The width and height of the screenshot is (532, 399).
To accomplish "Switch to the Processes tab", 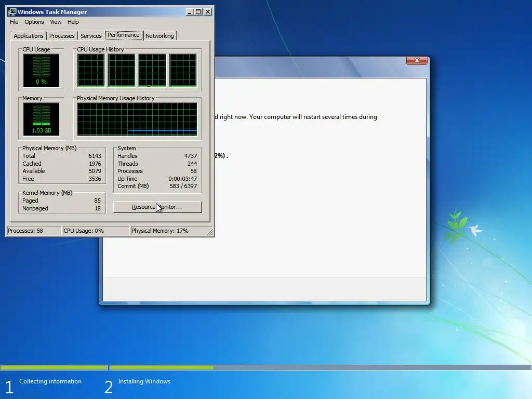I will [62, 36].
